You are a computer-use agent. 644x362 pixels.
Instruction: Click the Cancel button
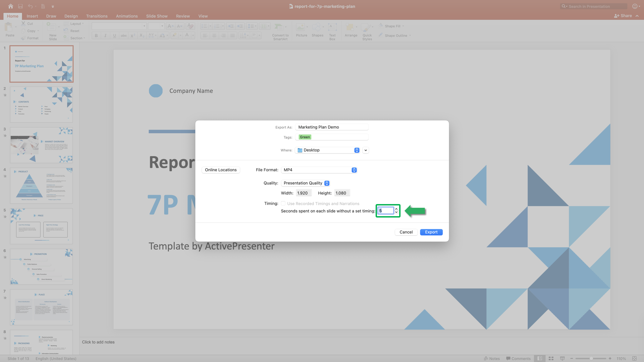(x=406, y=232)
